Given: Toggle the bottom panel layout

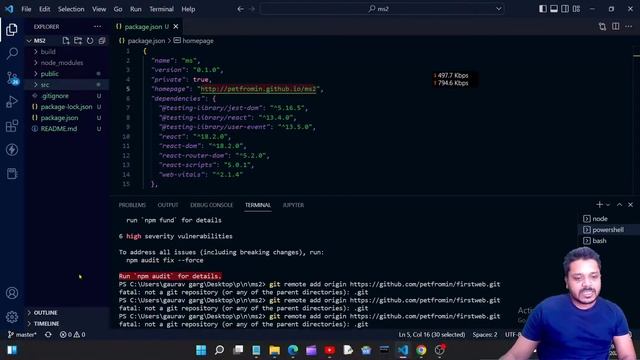Looking at the screenshot, I should 554,9.
